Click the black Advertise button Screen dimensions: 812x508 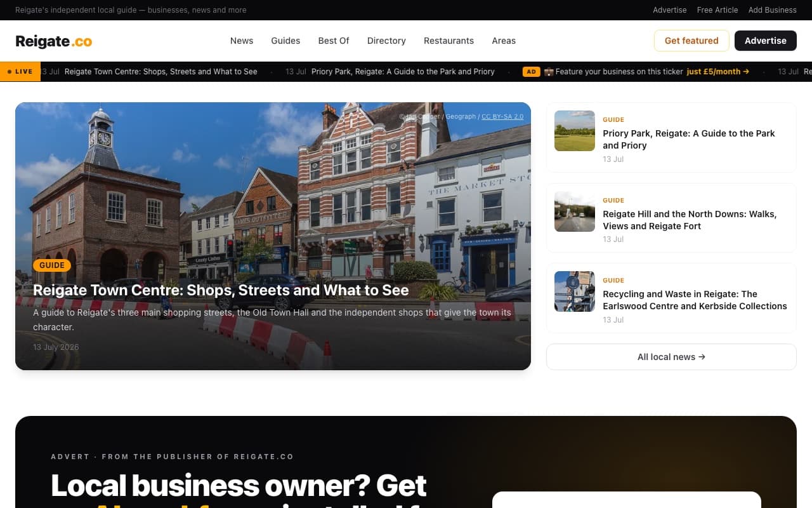[765, 41]
